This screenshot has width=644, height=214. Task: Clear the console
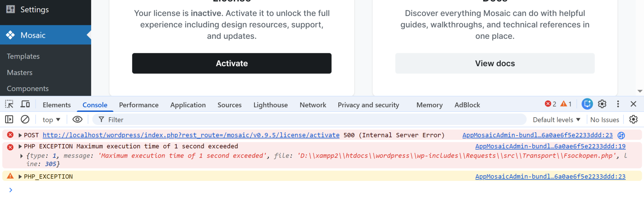click(25, 119)
